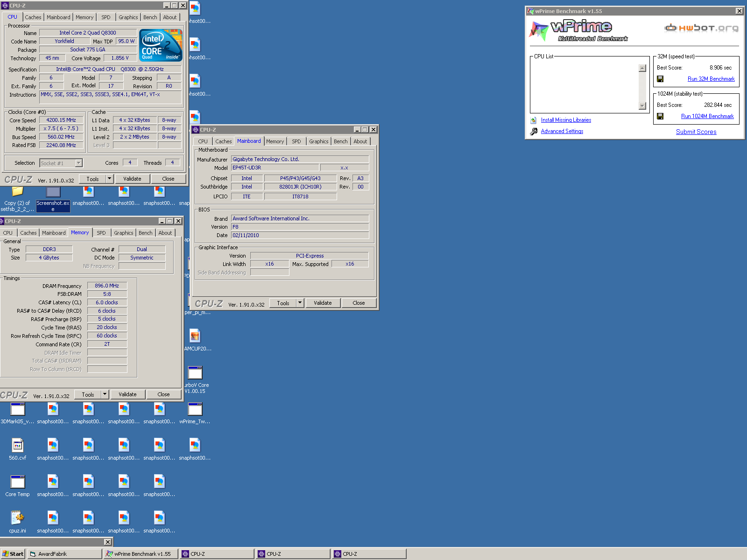Click the CPU List scroll down arrow
The height and width of the screenshot is (560, 747).
[x=642, y=106]
